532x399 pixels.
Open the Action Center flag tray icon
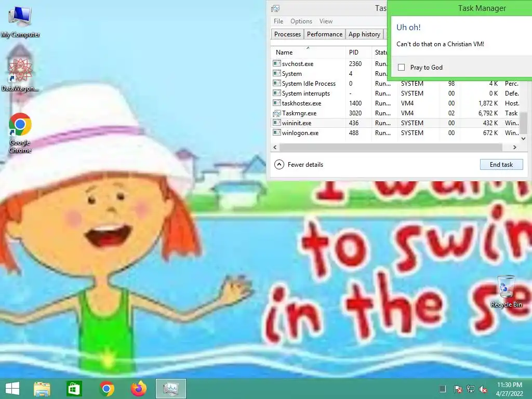[x=457, y=389]
